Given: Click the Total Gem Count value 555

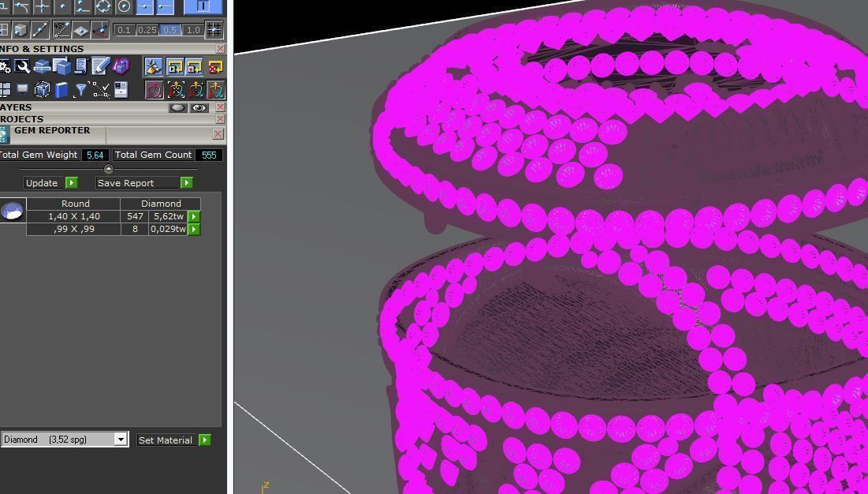Looking at the screenshot, I should pyautogui.click(x=209, y=155).
